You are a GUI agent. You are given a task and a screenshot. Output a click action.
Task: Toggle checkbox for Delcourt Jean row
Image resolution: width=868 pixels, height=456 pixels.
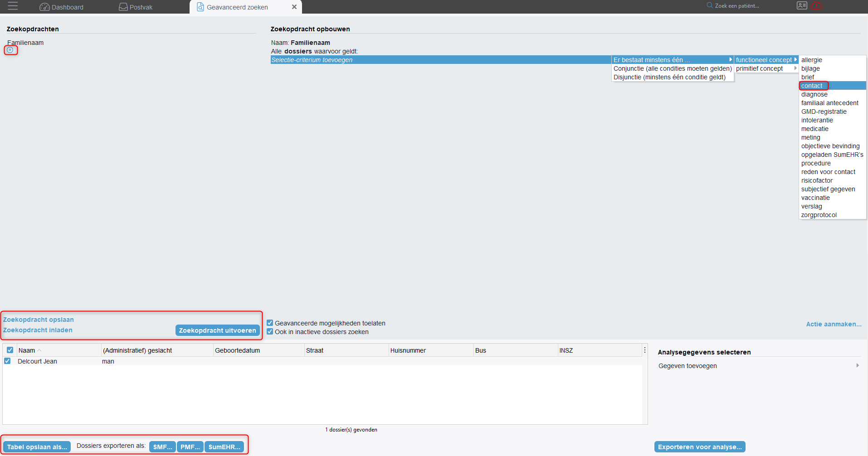click(x=7, y=361)
